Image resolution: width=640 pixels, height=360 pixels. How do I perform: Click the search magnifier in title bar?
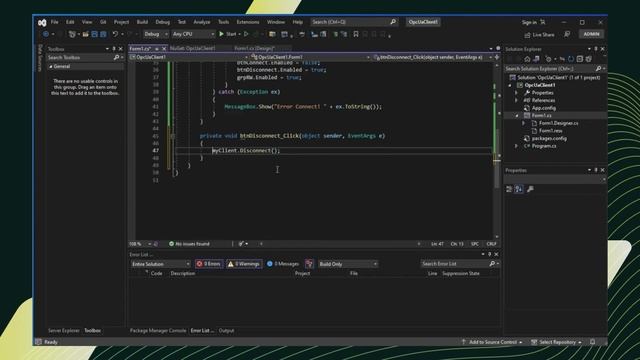[x=393, y=22]
